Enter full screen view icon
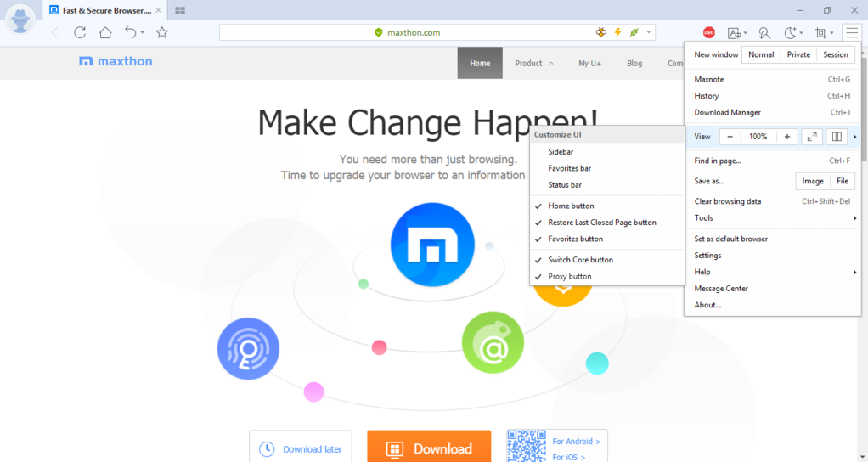This screenshot has height=462, width=868. (812, 137)
